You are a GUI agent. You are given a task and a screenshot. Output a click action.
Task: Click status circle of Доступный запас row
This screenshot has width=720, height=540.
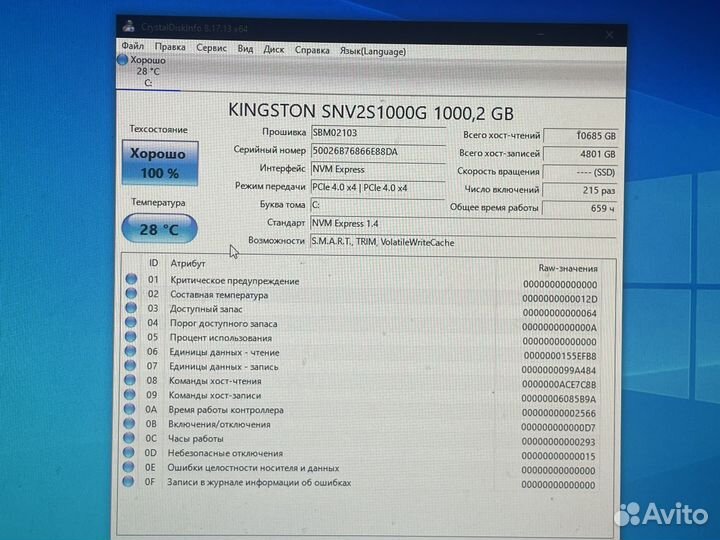pos(131,307)
